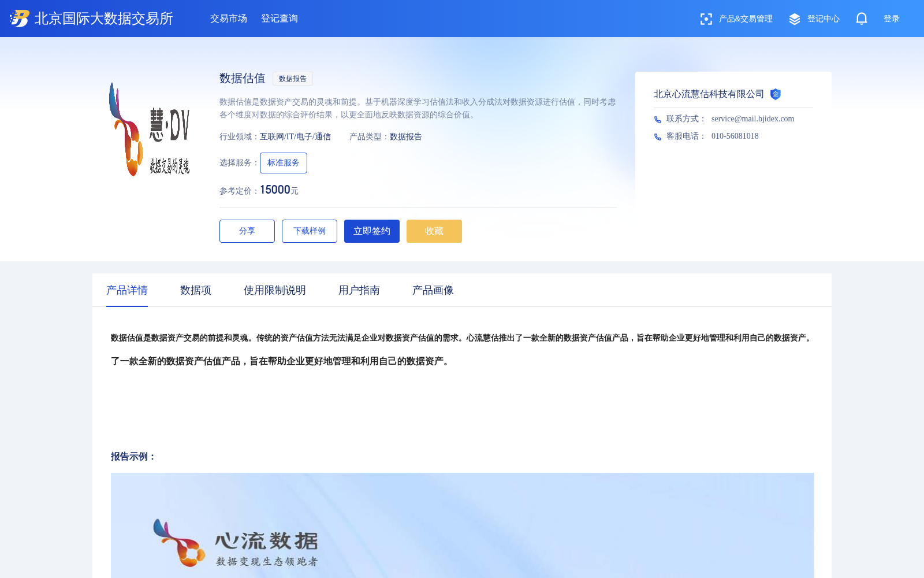Image resolution: width=924 pixels, height=578 pixels.
Task: Click the 登记中心 layers icon
Action: click(x=795, y=19)
